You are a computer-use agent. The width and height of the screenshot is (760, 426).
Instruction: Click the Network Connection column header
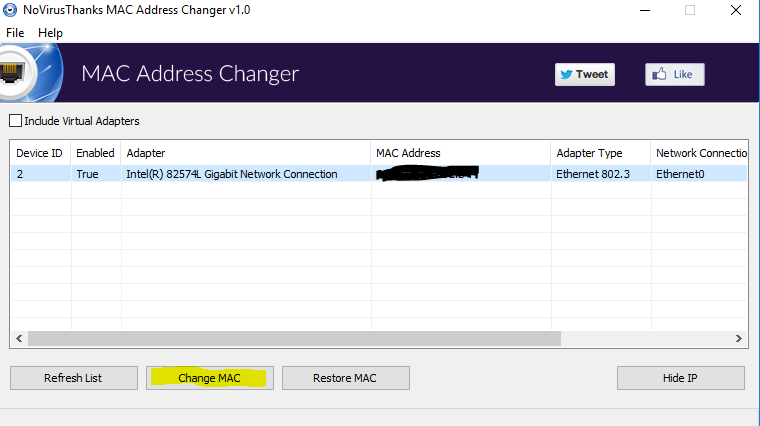click(x=699, y=153)
